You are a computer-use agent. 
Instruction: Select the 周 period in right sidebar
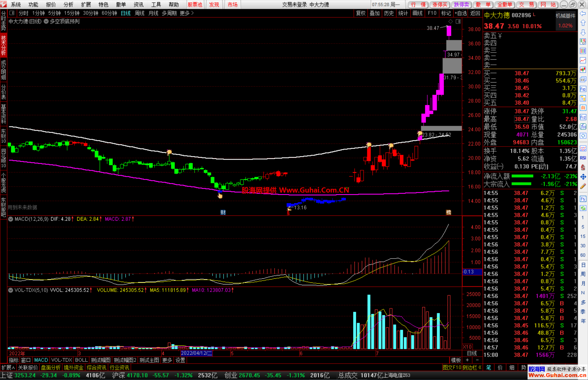click(x=583, y=274)
